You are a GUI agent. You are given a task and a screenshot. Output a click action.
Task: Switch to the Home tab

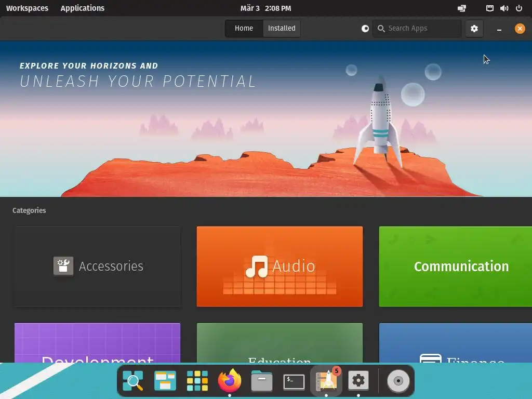tap(244, 28)
